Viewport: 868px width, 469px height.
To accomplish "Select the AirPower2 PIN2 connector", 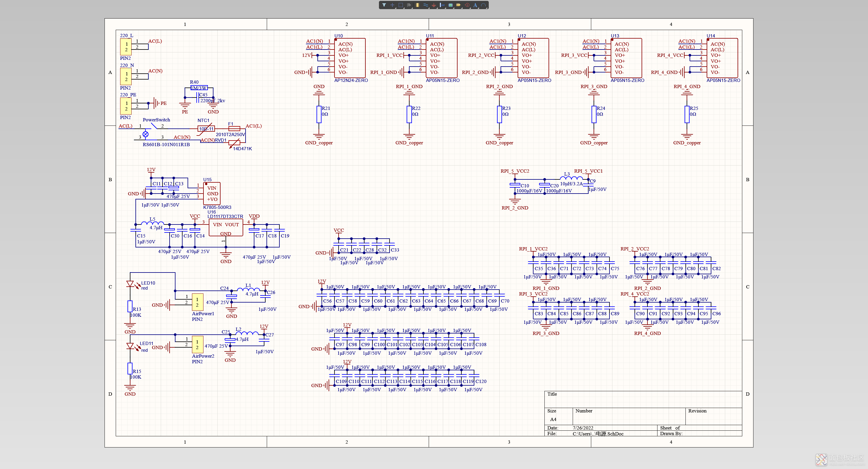I will click(198, 345).
